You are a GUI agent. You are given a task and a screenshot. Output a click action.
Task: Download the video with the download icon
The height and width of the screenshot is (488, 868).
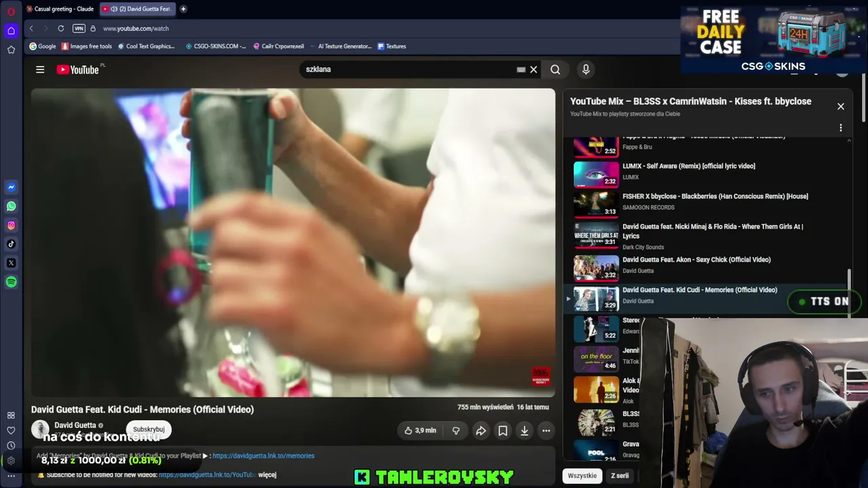pyautogui.click(x=524, y=430)
